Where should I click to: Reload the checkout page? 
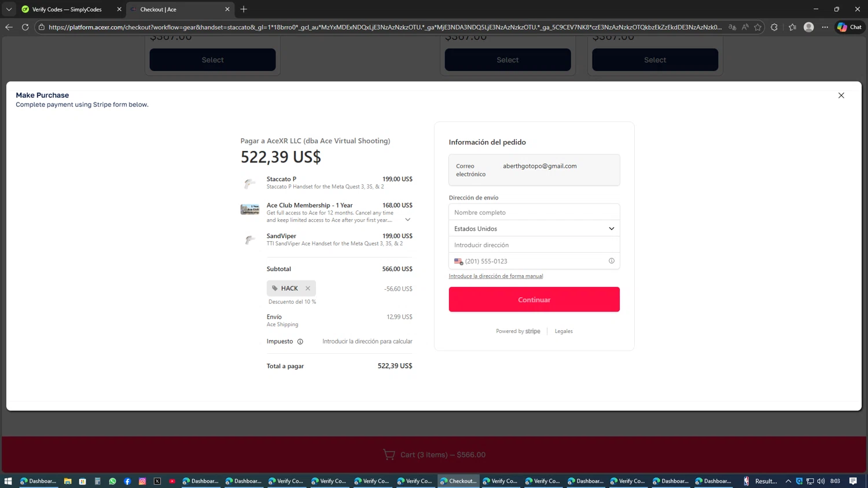[25, 27]
